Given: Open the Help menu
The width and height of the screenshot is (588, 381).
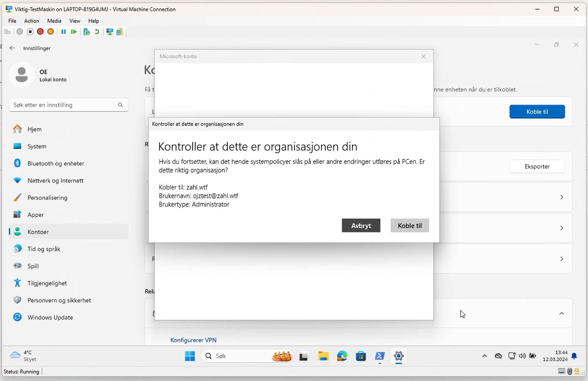Looking at the screenshot, I should click(x=94, y=21).
